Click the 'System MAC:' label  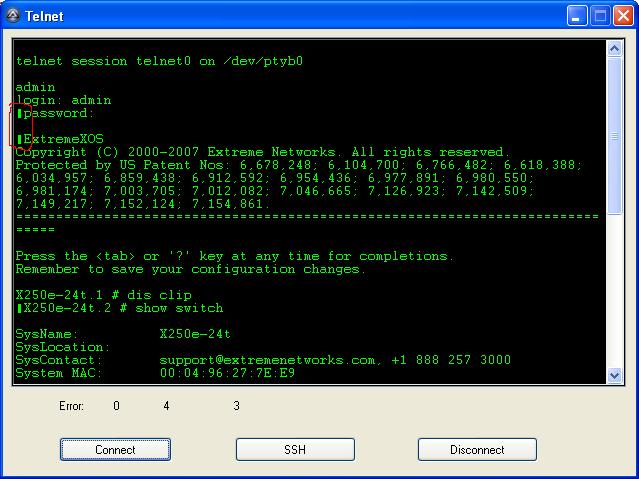[59, 373]
